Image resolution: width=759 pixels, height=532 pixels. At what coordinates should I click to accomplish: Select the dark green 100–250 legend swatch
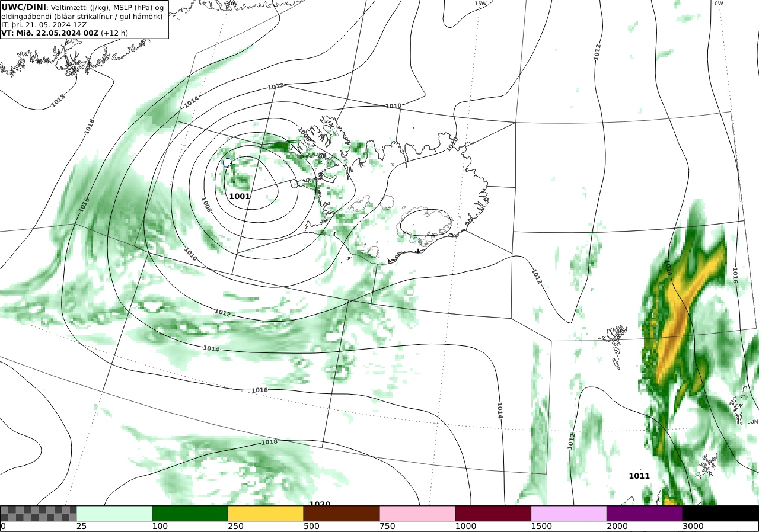pyautogui.click(x=190, y=513)
